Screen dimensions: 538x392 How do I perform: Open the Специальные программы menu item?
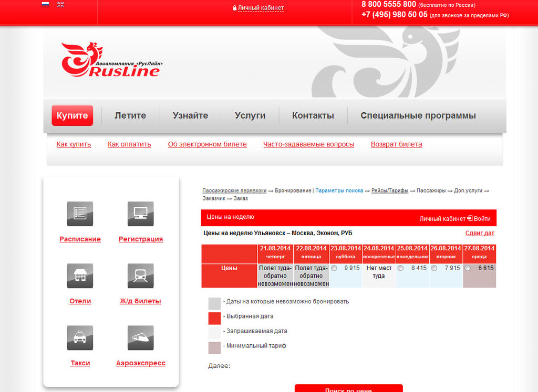[x=418, y=115]
